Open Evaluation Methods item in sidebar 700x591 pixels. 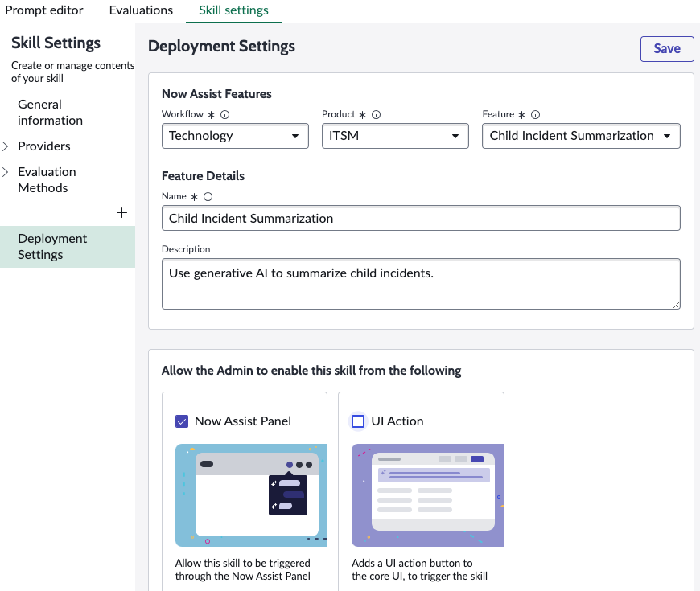[x=47, y=180]
